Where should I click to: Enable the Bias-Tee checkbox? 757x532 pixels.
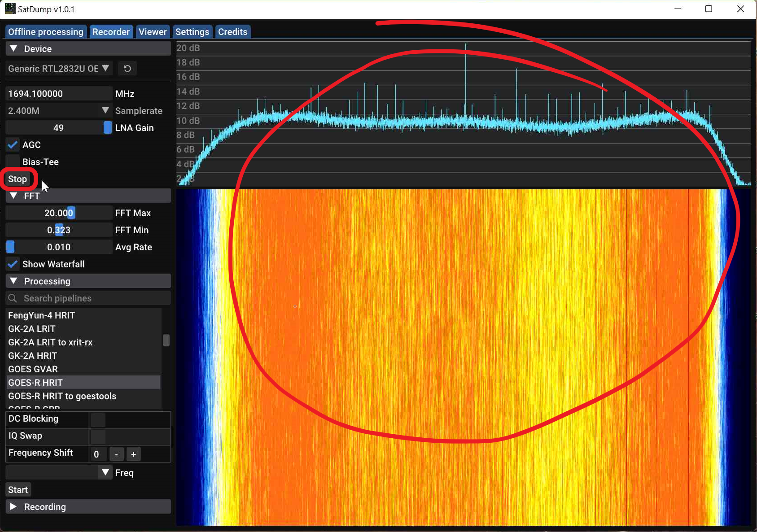tap(13, 162)
